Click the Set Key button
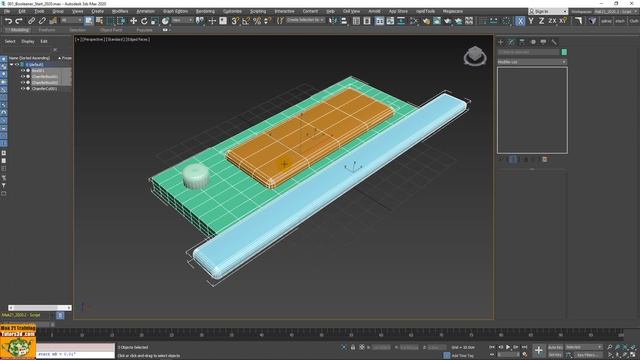640x360 pixels. click(555, 355)
